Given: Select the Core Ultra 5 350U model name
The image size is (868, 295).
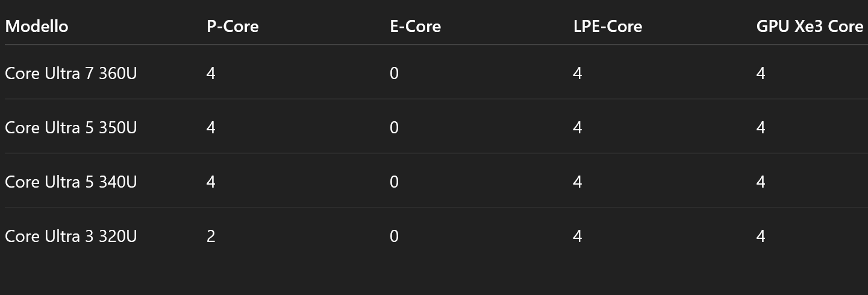Looking at the screenshot, I should (71, 128).
